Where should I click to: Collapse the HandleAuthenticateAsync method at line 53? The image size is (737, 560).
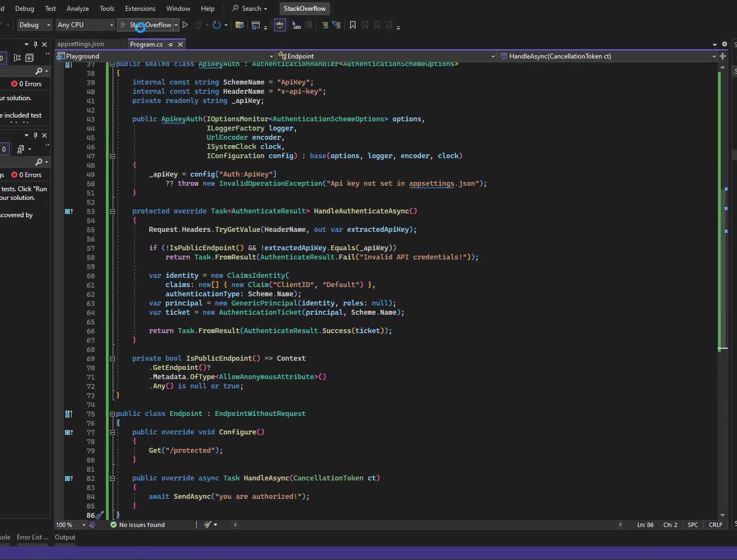click(112, 211)
